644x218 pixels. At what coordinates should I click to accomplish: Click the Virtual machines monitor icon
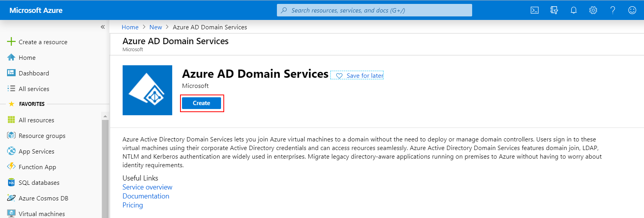(11, 213)
